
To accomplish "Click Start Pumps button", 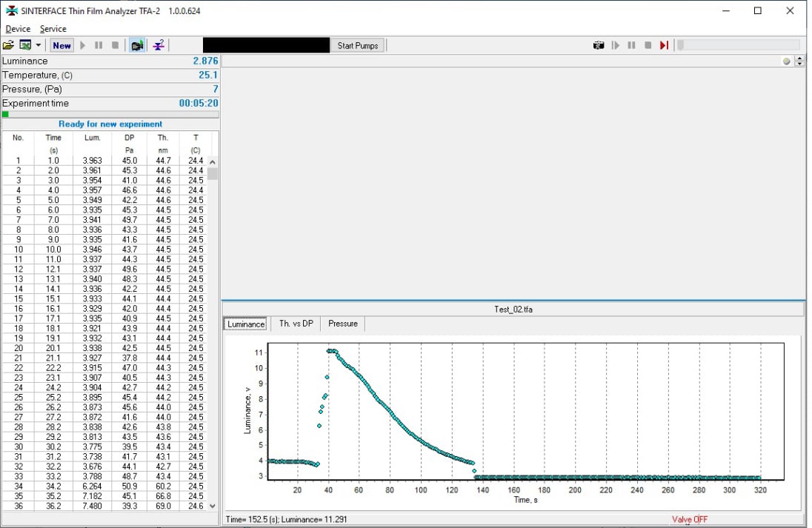I will [357, 46].
